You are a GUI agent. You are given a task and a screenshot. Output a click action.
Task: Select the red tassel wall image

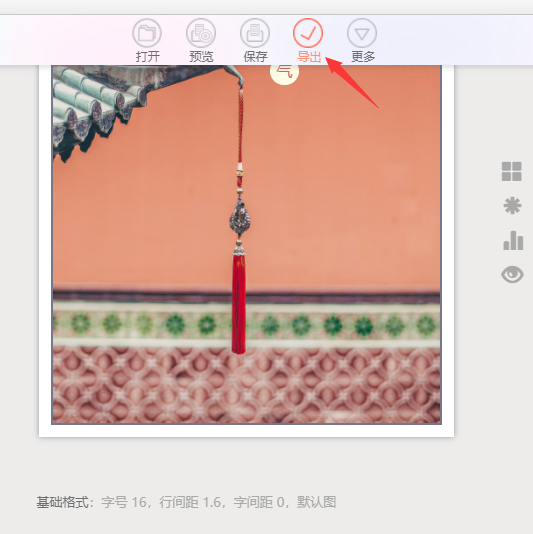pos(246,245)
